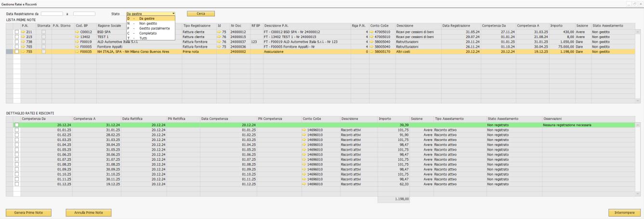Tick the checkbox for P.N. 215
Screen dimensions: 644x219
[x=17, y=36]
